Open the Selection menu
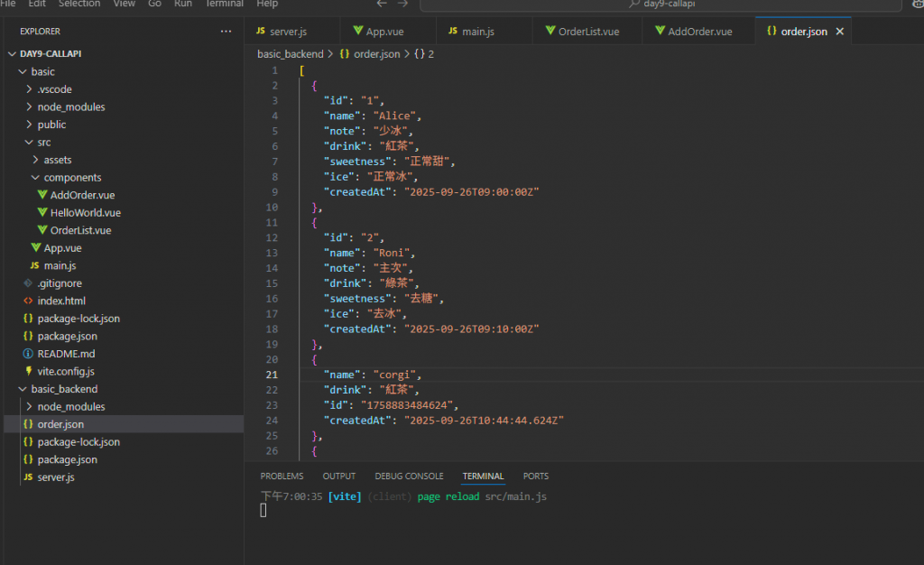 [79, 4]
